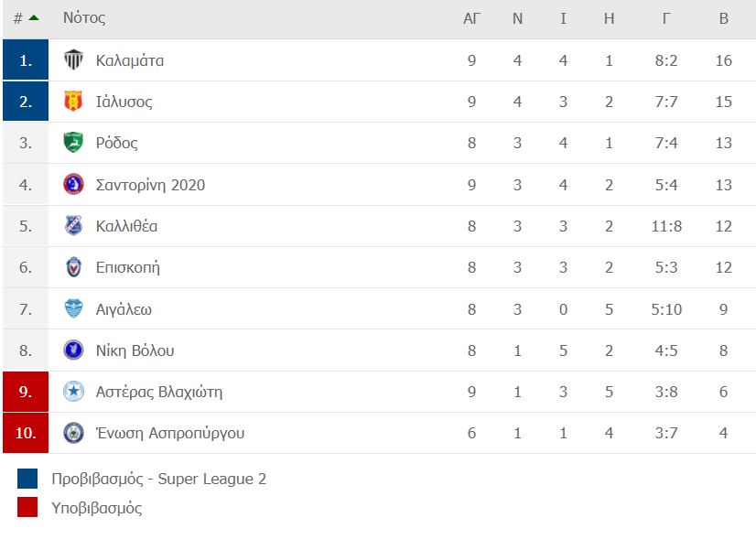The width and height of the screenshot is (756, 539).
Task: Open the Καλαμάτα team name link
Action: tap(130, 60)
